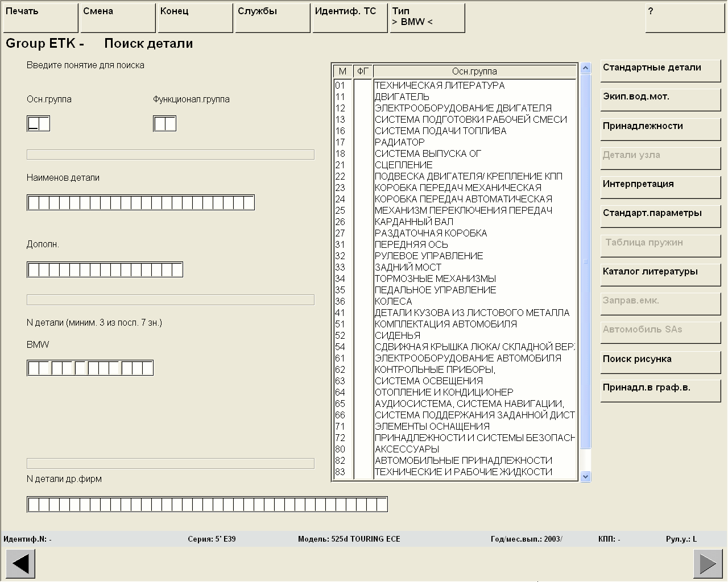Screen dimensions: 728x582
Task: Click the Тип > BMW < button
Action: [x=427, y=18]
